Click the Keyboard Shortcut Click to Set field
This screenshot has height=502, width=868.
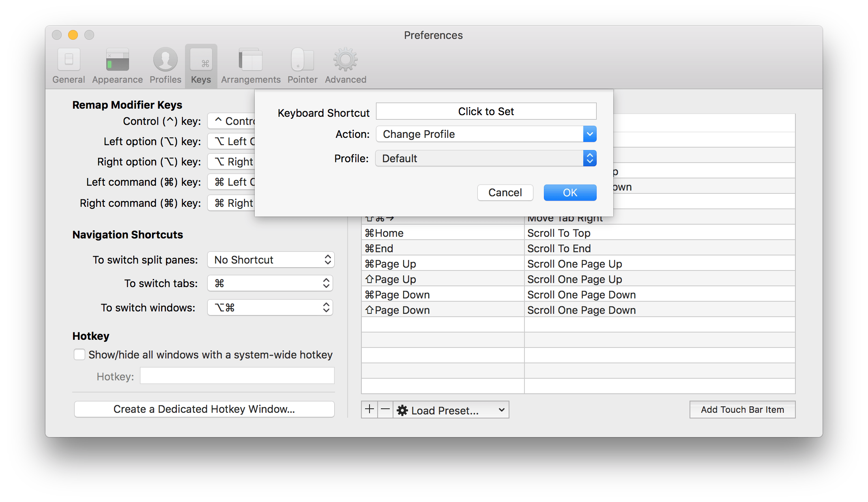point(486,112)
